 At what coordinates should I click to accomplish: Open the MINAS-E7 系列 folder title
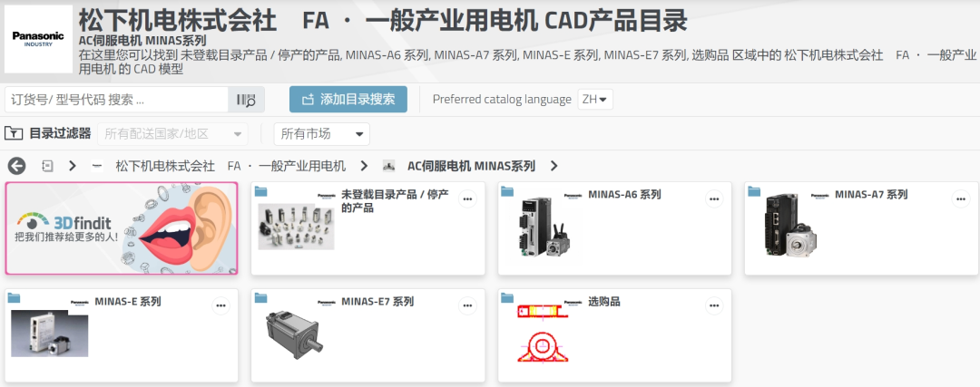[x=377, y=302]
